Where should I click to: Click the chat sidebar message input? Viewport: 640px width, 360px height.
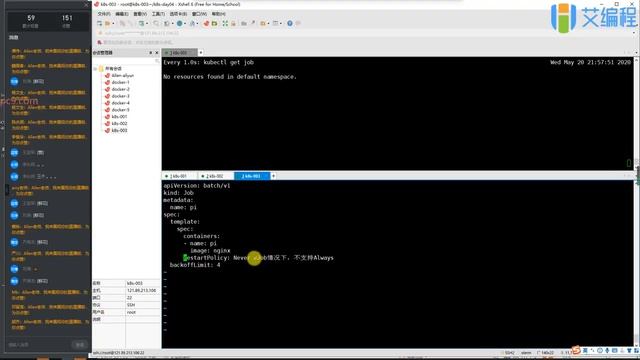click(x=39, y=344)
